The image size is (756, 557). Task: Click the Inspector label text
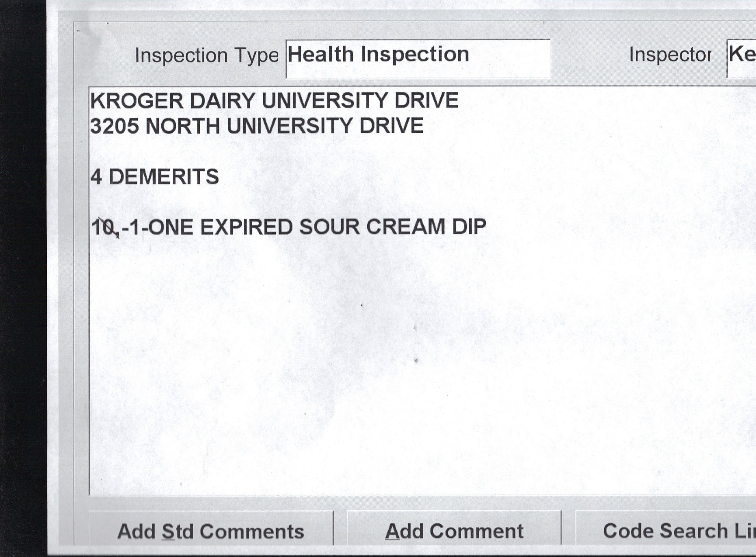(670, 55)
